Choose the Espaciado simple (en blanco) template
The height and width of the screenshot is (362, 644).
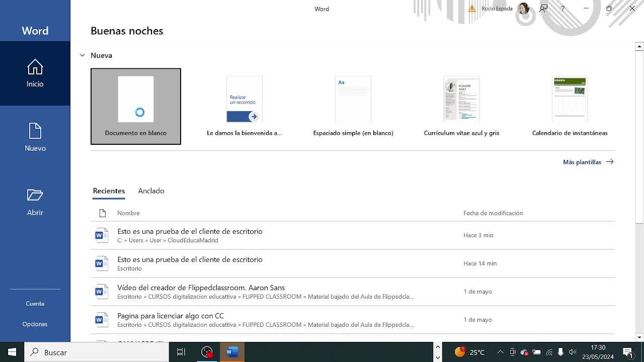pos(353,107)
